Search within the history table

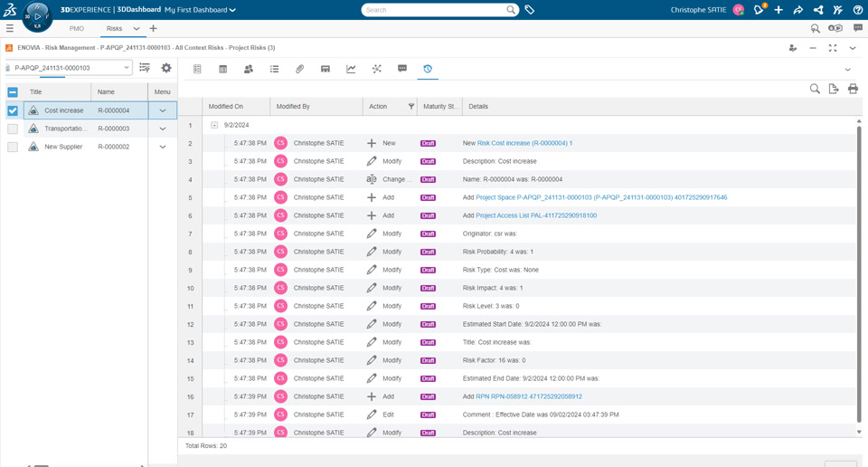pos(815,89)
